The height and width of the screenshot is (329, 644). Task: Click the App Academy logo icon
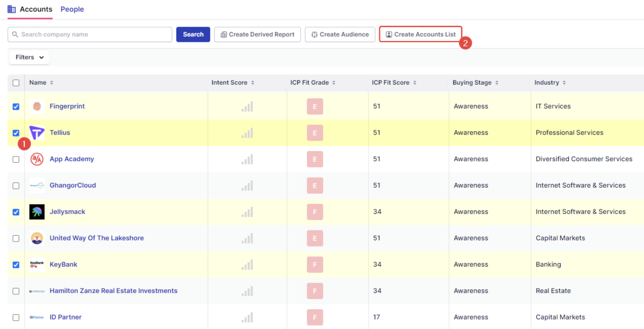click(x=37, y=159)
